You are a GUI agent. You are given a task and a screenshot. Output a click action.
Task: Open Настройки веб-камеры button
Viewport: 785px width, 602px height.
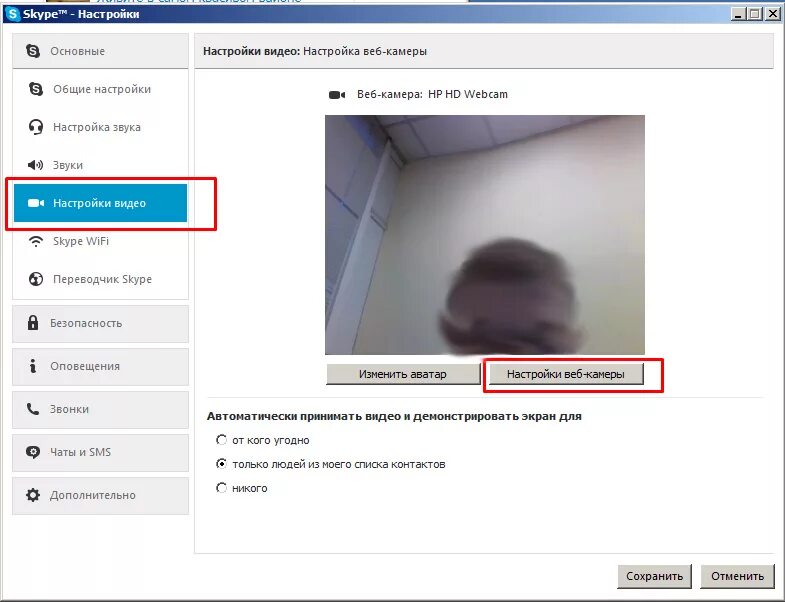566,374
